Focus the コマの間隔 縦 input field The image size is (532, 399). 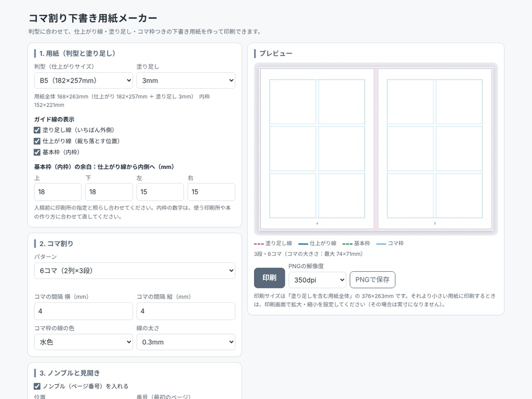click(186, 311)
